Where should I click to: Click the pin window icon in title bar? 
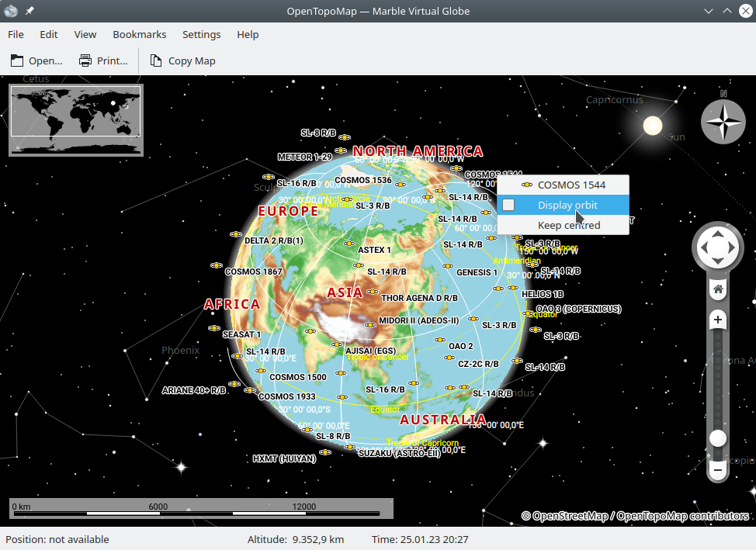pos(29,11)
